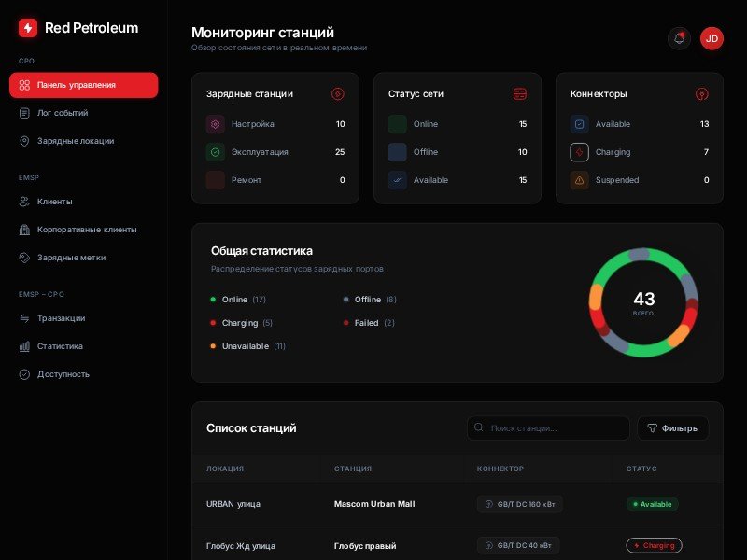Click the Зарядные станции card icon
This screenshot has width=747, height=560.
tap(338, 94)
